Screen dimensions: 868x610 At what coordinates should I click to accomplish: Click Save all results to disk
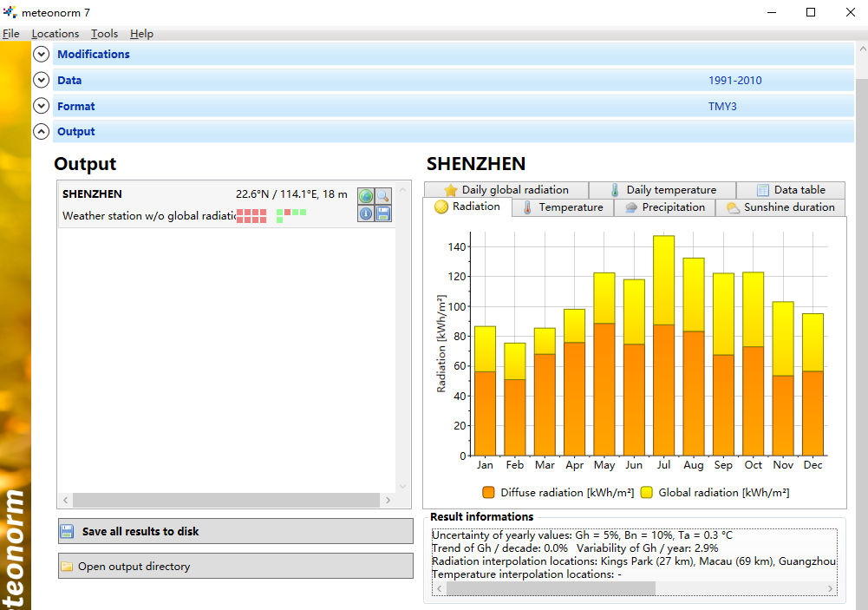tap(235, 531)
